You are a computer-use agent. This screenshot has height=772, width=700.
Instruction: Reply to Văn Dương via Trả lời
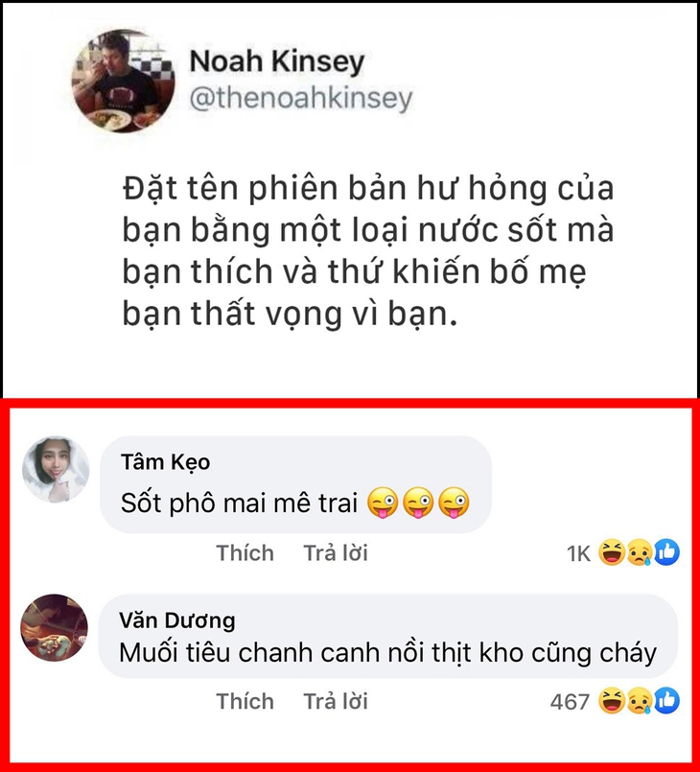(x=336, y=701)
